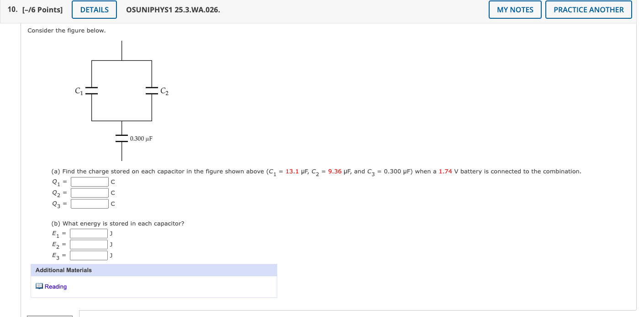The width and height of the screenshot is (644, 317).
Task: Click inside the Q3 answer field
Action: pos(89,204)
